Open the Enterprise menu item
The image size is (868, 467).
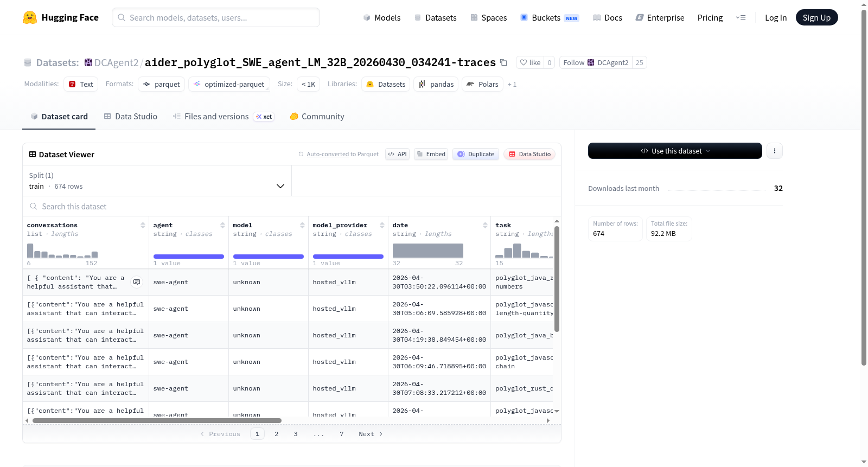tap(660, 17)
